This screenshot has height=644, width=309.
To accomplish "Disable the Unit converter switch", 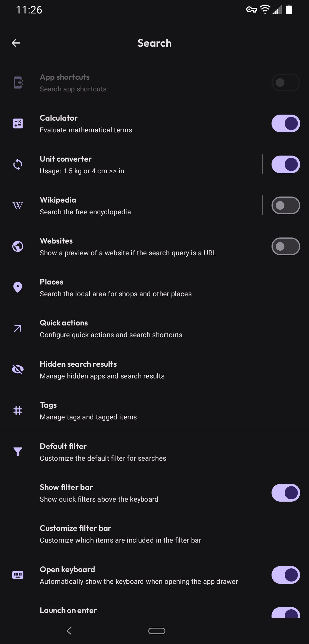I will click(x=286, y=164).
